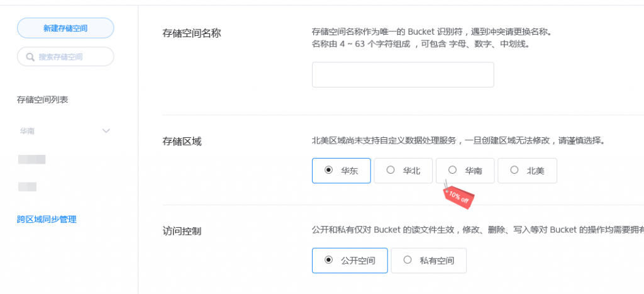Choose 北美 as the storage region
This screenshot has width=644, height=294.
click(x=528, y=171)
